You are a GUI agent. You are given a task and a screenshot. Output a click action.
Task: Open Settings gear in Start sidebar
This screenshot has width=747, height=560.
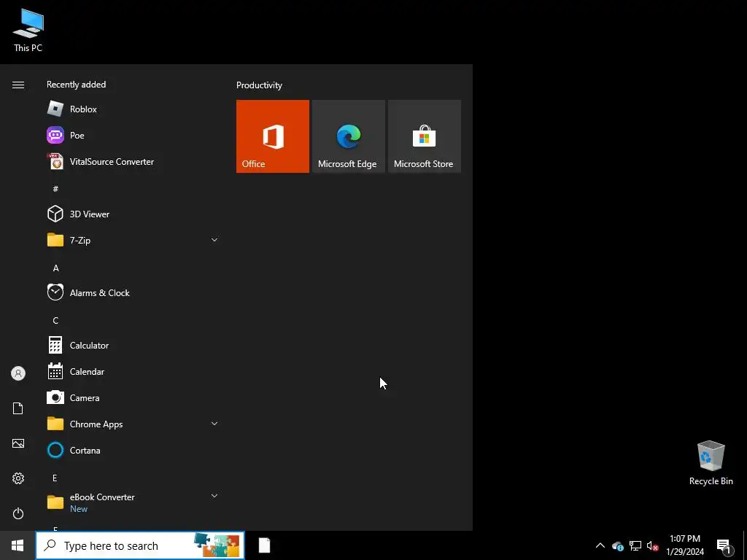pos(18,478)
